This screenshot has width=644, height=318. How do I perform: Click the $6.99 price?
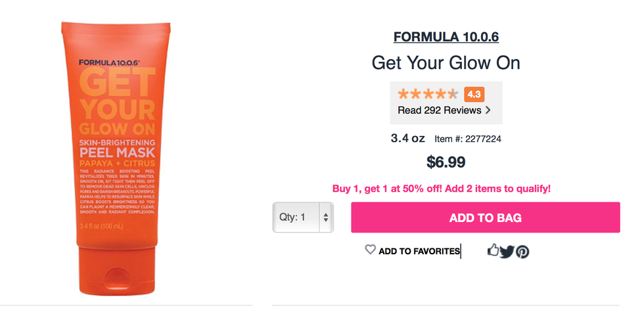[446, 162]
